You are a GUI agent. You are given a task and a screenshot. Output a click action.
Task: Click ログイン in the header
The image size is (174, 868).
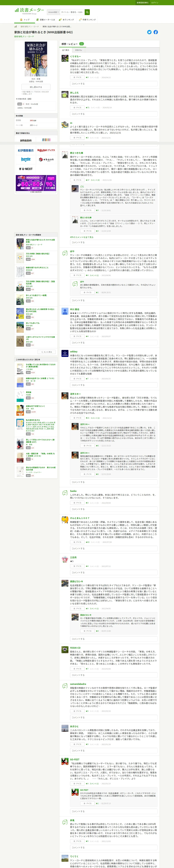coord(155,3)
